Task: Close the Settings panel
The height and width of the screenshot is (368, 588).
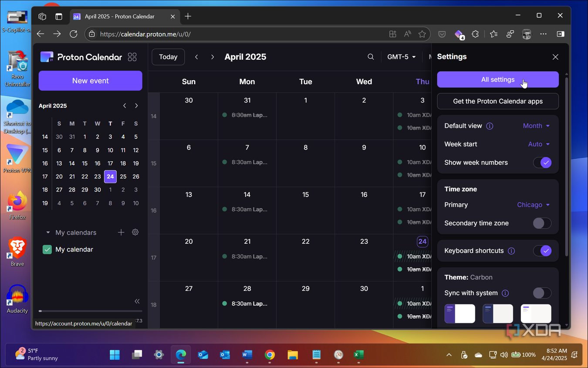Action: [555, 57]
